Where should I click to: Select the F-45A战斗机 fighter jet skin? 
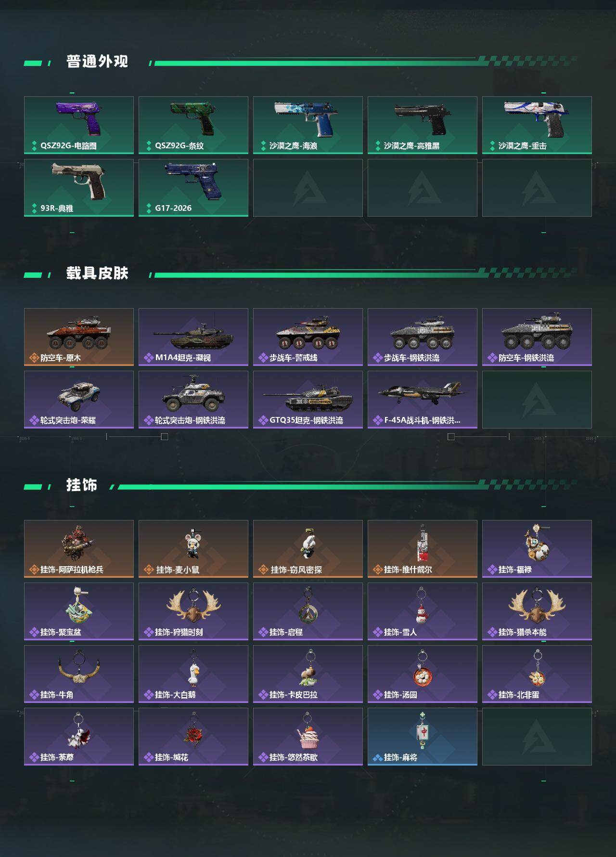point(423,400)
